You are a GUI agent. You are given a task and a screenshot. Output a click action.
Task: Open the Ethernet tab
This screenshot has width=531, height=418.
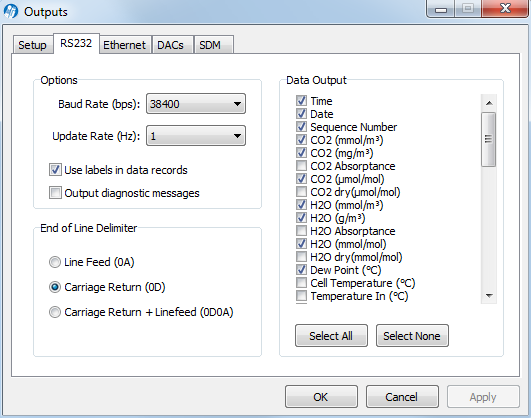pyautogui.click(x=125, y=45)
